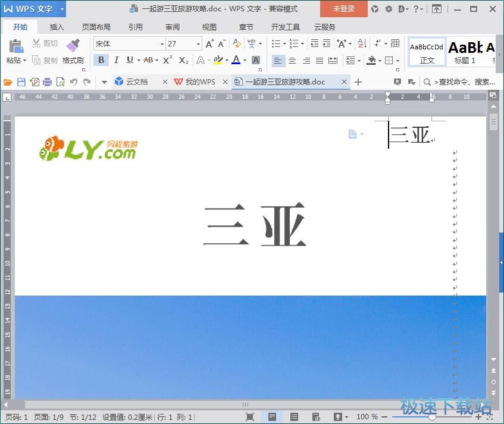Toggle print layout view in status bar
The height and width of the screenshot is (424, 504).
(273, 417)
